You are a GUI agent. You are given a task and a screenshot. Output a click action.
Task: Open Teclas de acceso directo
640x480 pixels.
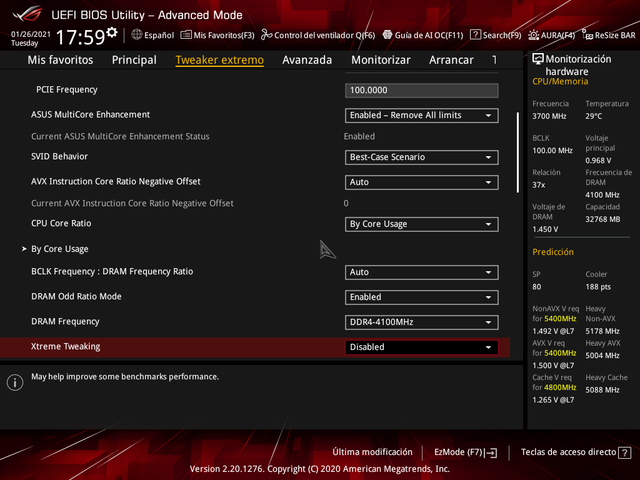click(x=576, y=452)
